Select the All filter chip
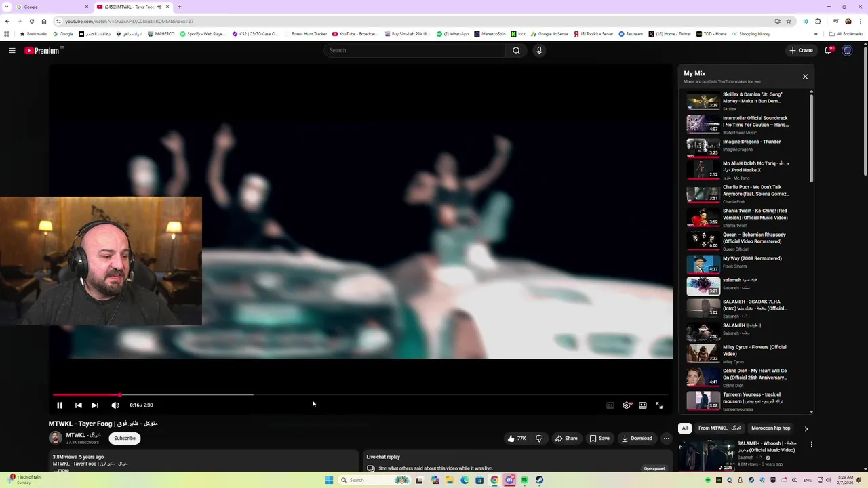Viewport: 868px width, 488px height. 685,428
